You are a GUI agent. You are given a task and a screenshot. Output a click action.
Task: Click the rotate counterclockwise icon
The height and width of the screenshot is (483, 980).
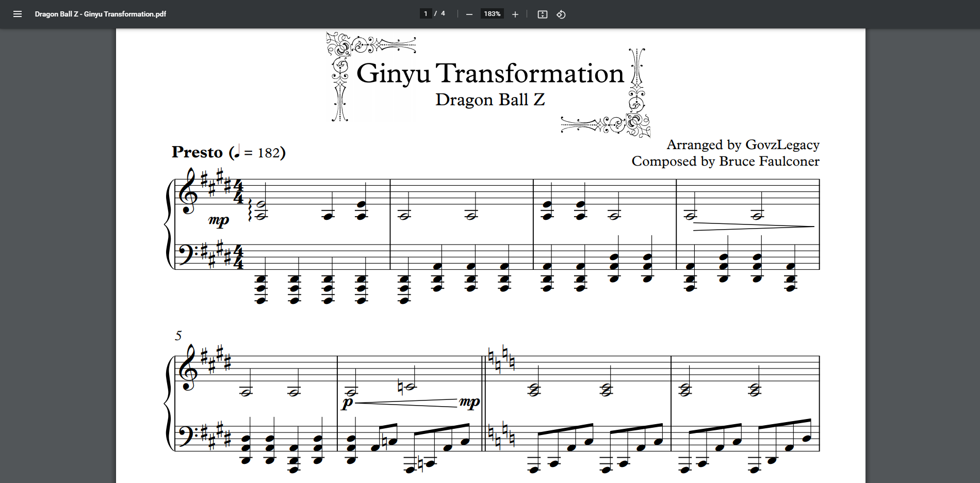pyautogui.click(x=561, y=14)
